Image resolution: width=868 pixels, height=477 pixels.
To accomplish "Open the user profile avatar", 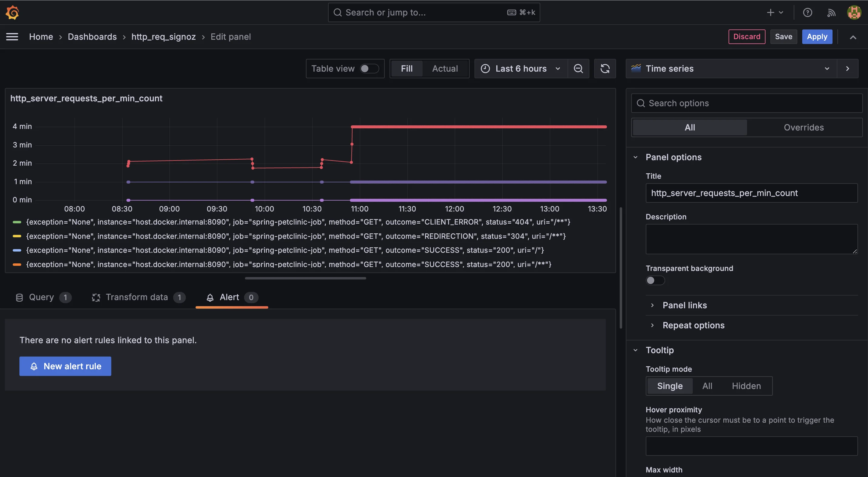I will click(x=854, y=12).
